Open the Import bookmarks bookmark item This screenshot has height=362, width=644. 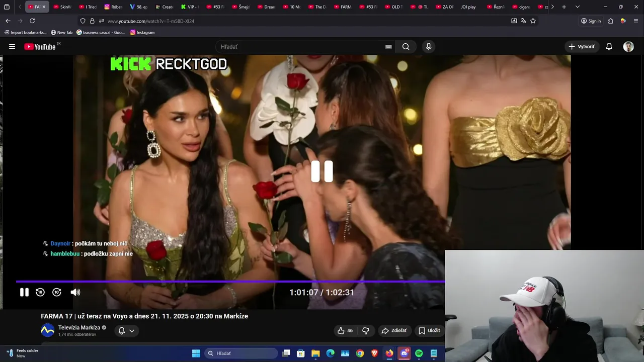[25, 32]
